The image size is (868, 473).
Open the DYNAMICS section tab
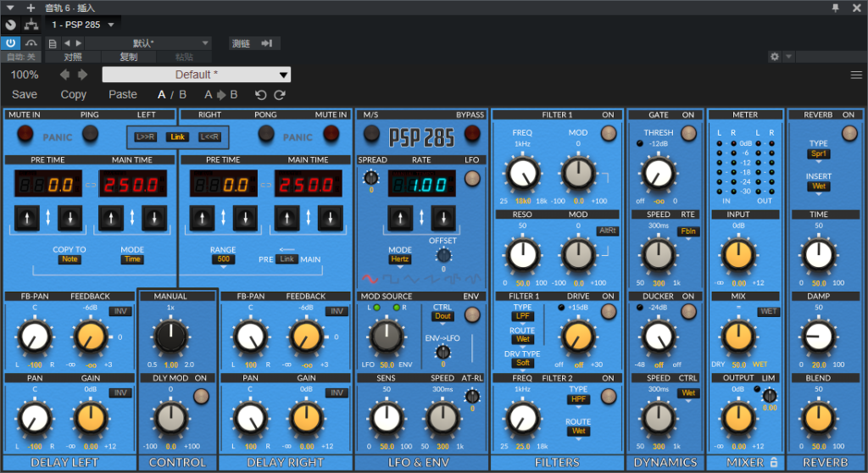(665, 463)
